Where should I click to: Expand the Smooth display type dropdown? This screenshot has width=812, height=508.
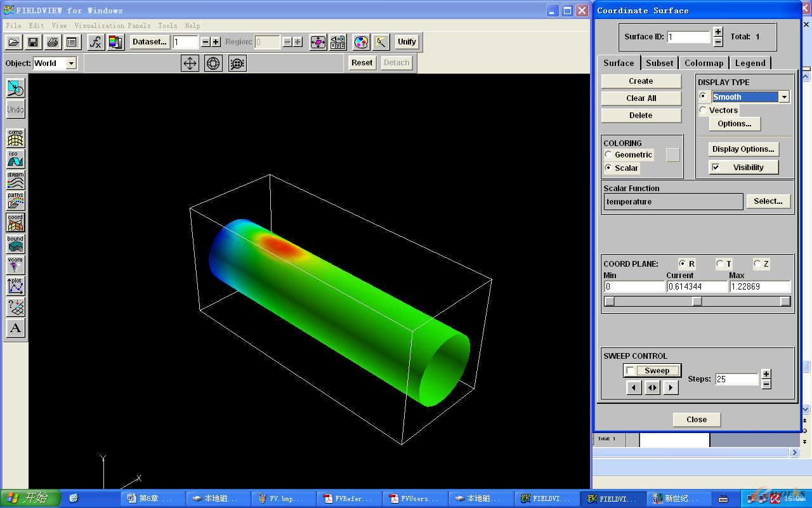[784, 97]
